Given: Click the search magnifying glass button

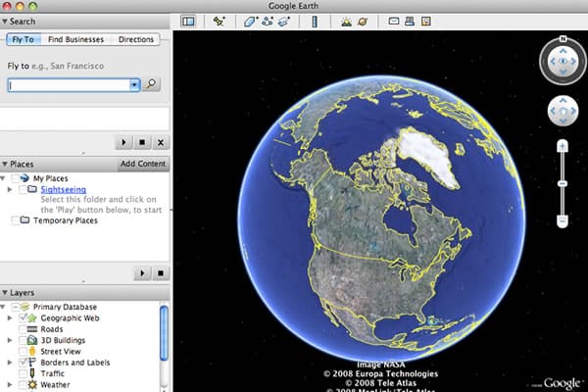Looking at the screenshot, I should point(152,85).
